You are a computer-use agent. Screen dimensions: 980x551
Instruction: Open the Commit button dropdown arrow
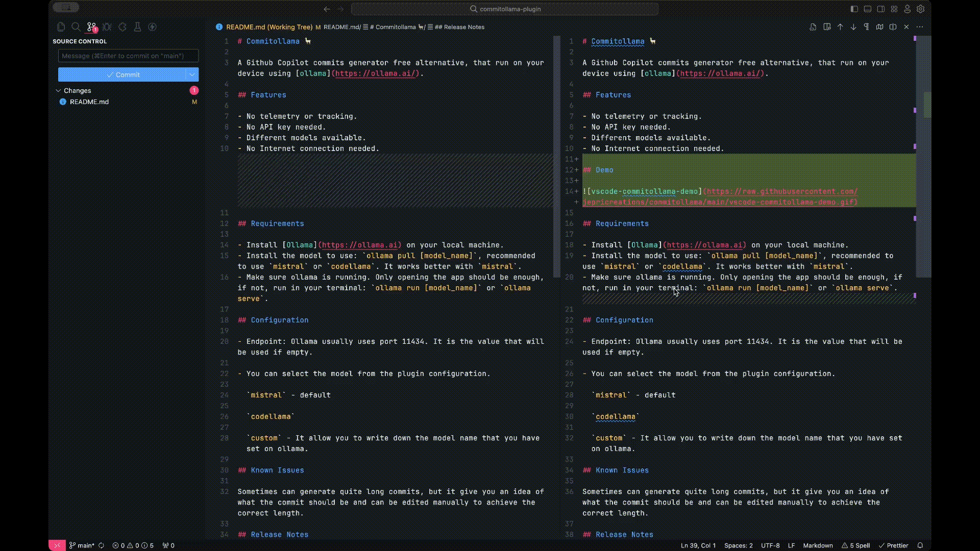(x=192, y=74)
